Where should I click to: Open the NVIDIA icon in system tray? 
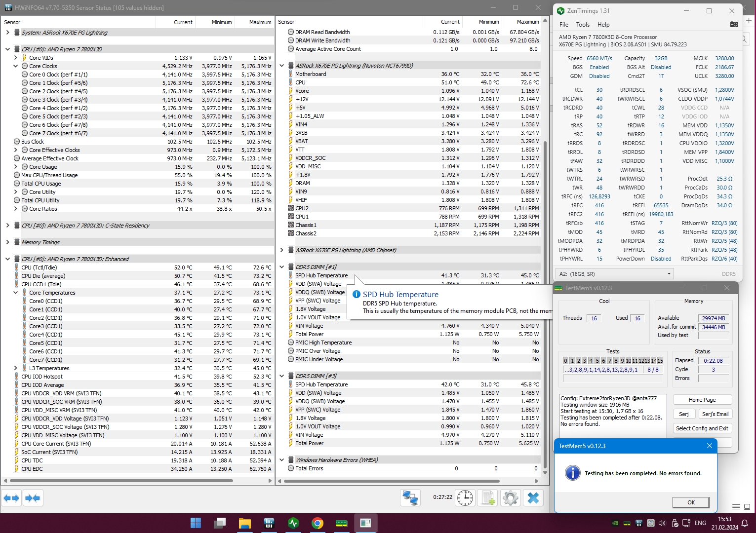(615, 523)
